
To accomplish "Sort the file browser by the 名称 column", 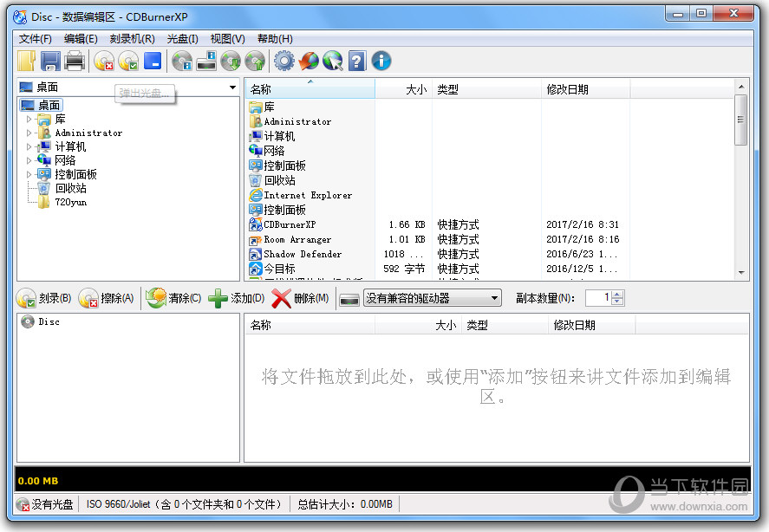I will coord(310,89).
